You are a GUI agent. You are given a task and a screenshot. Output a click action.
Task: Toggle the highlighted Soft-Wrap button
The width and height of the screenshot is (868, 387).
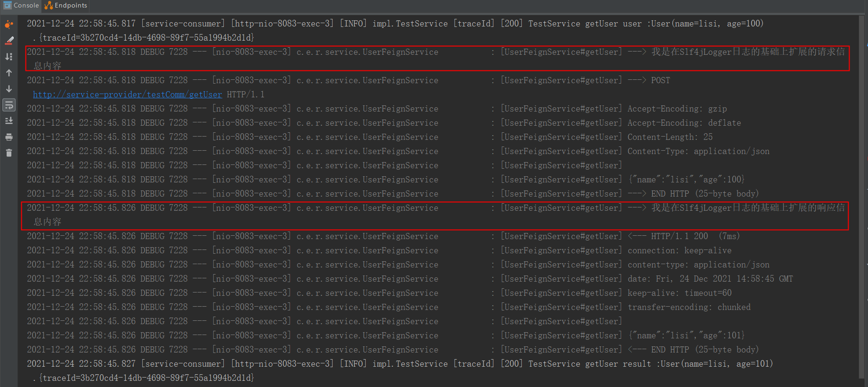(x=9, y=105)
